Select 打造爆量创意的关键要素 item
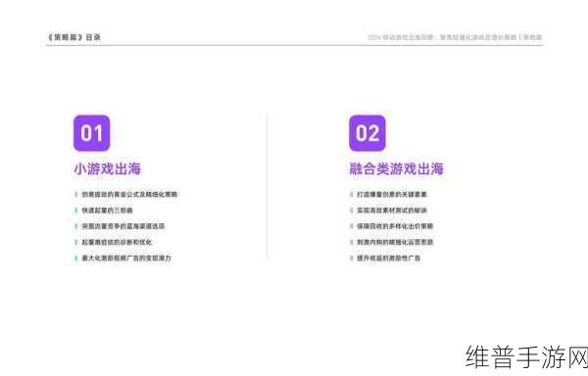The height and width of the screenshot is (376, 588). [392, 194]
